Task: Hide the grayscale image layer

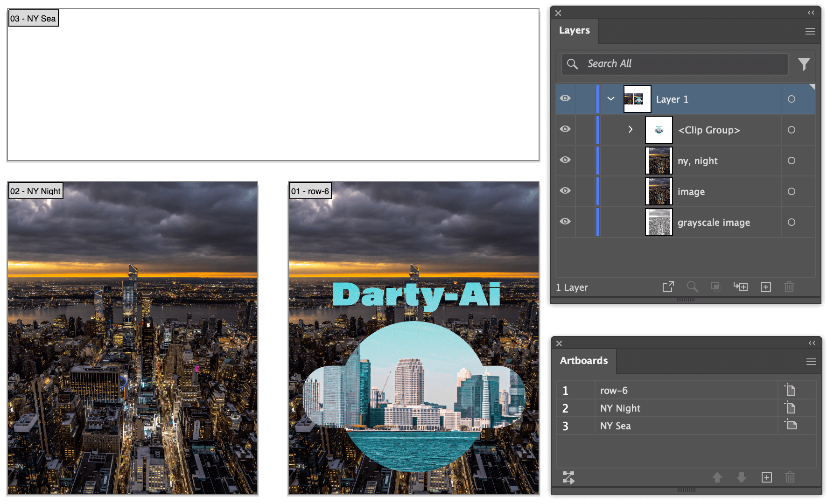Action: (565, 222)
